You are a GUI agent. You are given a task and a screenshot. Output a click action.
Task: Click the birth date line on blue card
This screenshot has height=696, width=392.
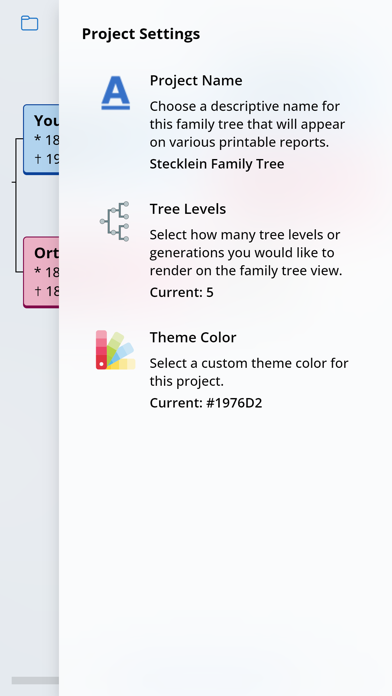pyautogui.click(x=47, y=140)
